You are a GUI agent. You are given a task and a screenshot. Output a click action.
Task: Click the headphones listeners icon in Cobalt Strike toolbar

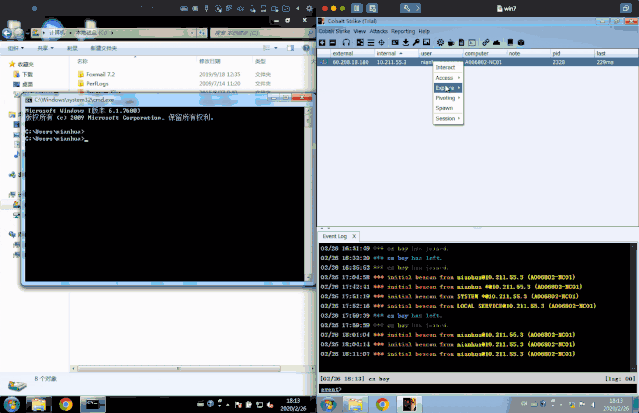tap(345, 42)
